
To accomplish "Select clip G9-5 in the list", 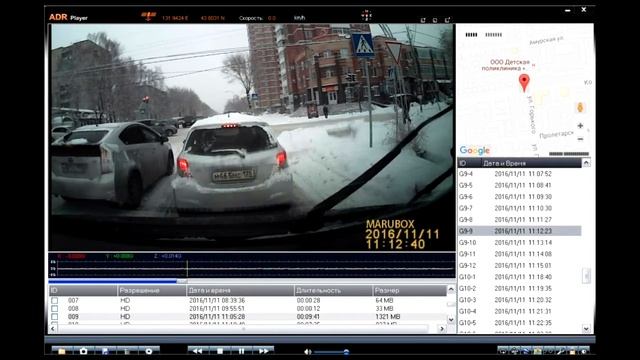I will pos(520,185).
